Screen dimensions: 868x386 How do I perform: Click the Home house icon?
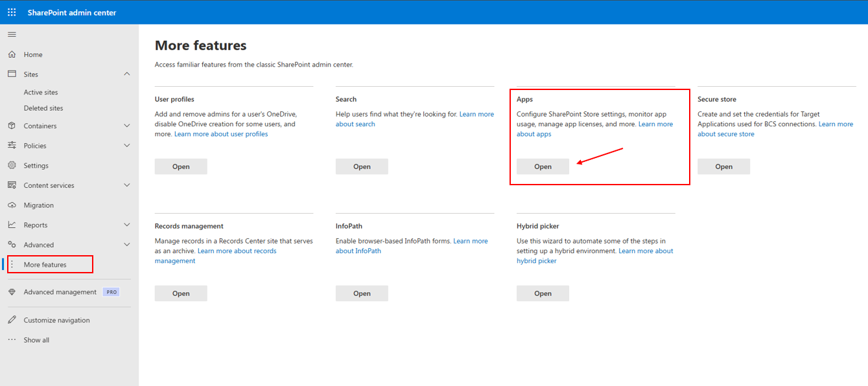tap(12, 54)
